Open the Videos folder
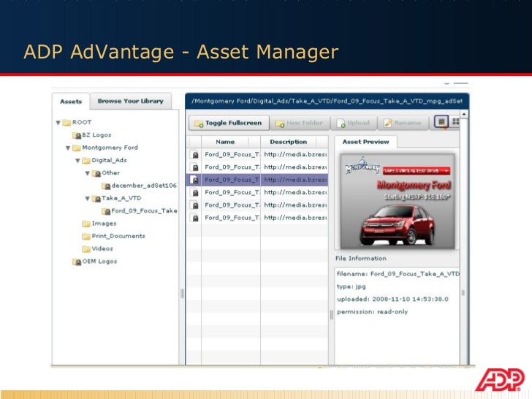The image size is (532, 399). tap(97, 248)
